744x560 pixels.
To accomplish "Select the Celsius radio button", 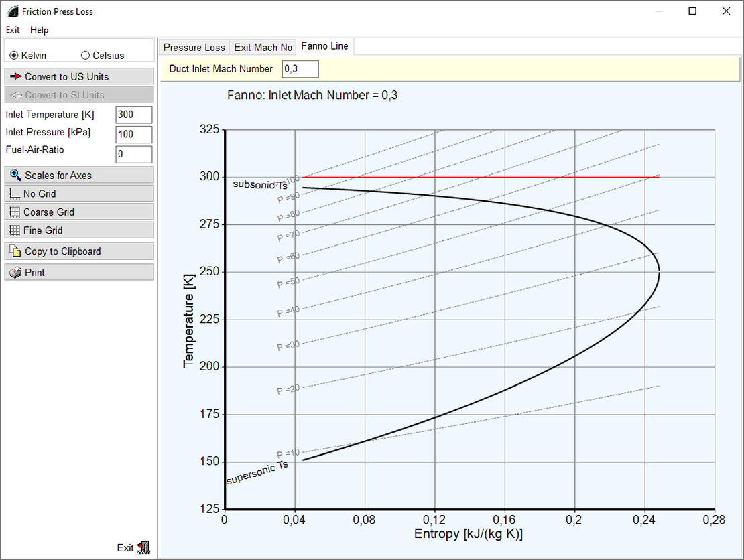I will pyautogui.click(x=85, y=56).
